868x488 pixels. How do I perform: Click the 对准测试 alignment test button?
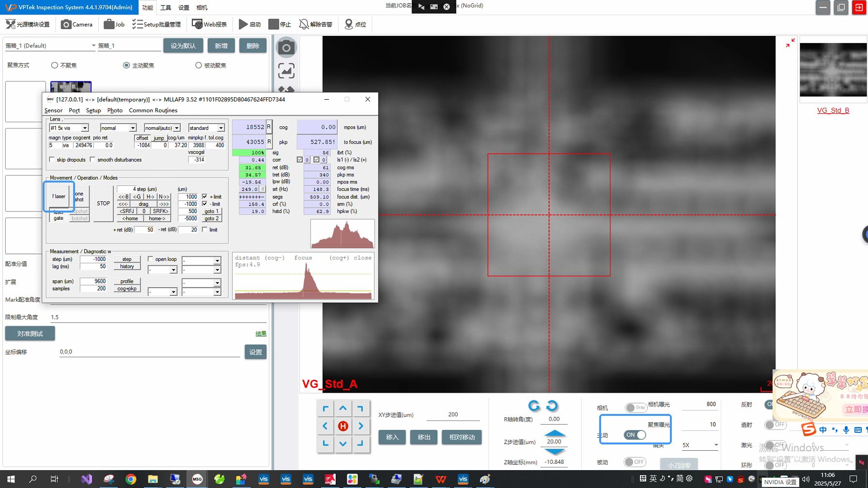click(x=30, y=334)
